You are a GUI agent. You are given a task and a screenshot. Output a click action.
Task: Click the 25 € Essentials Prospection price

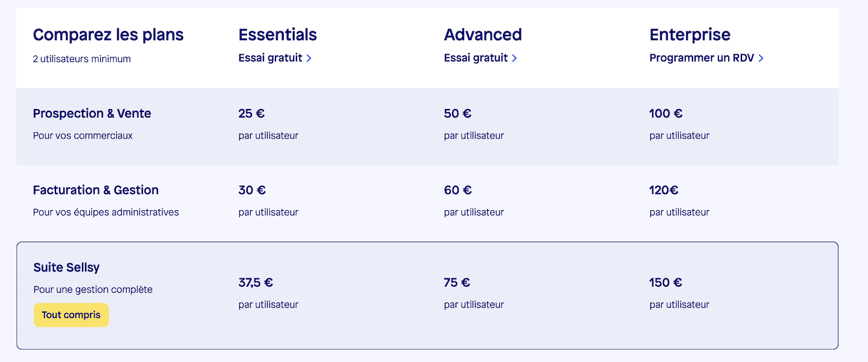point(251,113)
